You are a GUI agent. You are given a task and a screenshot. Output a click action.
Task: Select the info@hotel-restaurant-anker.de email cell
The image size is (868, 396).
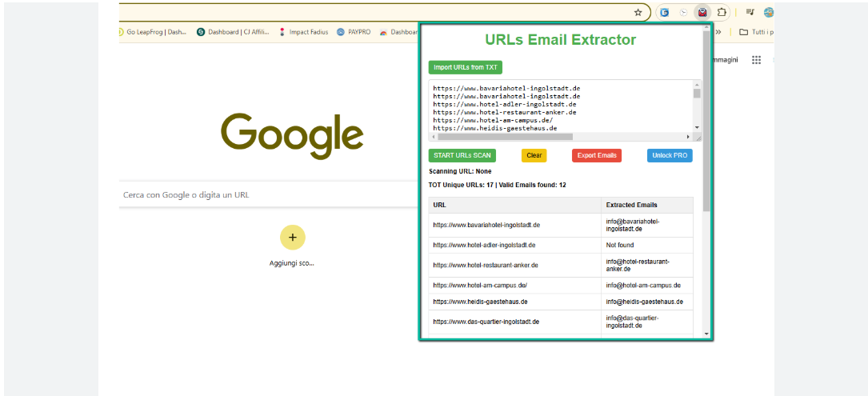pos(647,266)
